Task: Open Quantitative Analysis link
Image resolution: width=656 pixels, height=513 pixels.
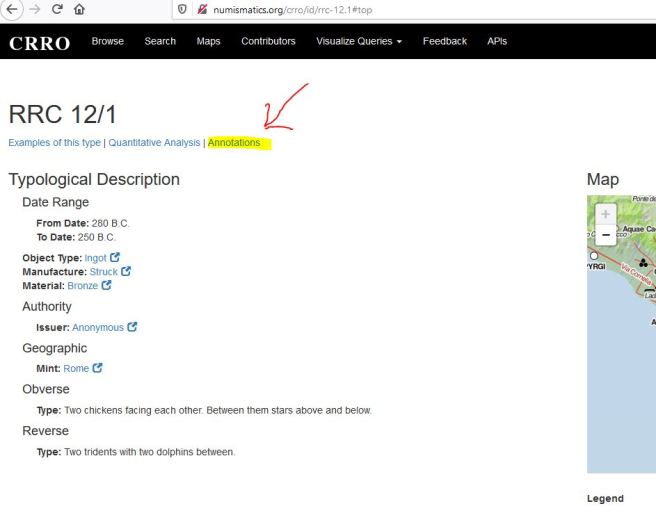Action: point(154,143)
